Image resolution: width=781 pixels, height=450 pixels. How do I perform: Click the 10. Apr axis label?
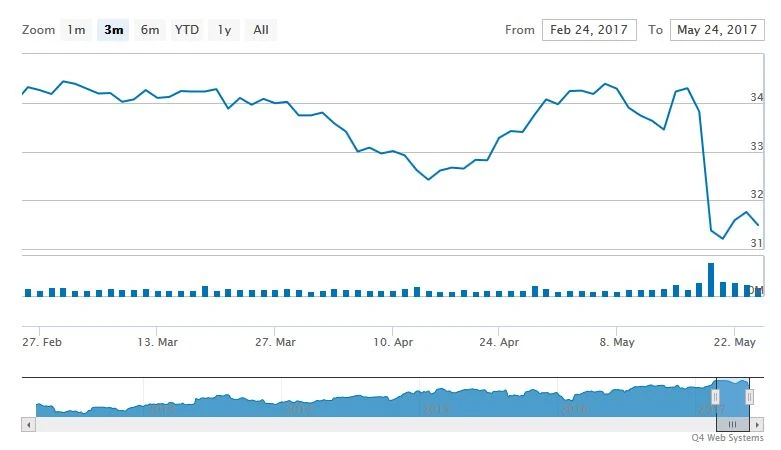(393, 341)
